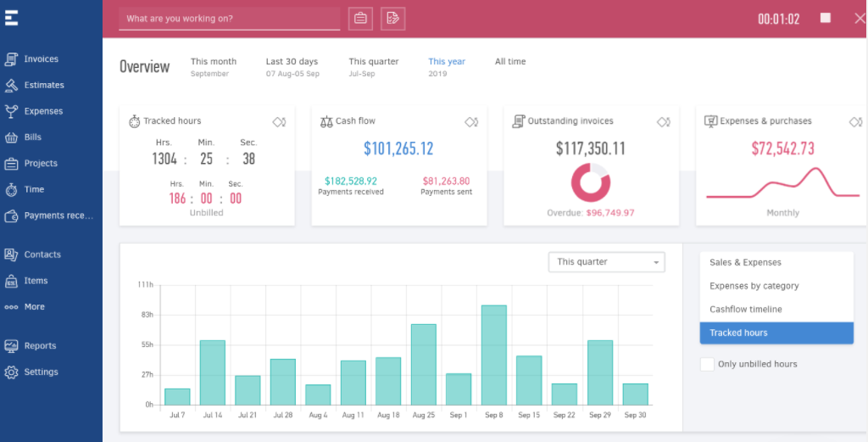Screen dimensions: 868x442
Task: Open the Expenses cocktail glass icon
Action: (x=11, y=111)
